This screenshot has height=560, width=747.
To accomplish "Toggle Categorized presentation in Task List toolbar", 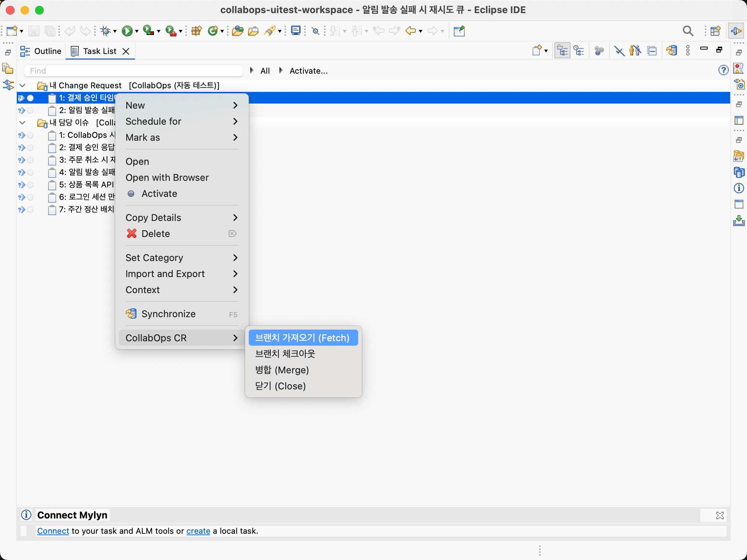I will (562, 51).
